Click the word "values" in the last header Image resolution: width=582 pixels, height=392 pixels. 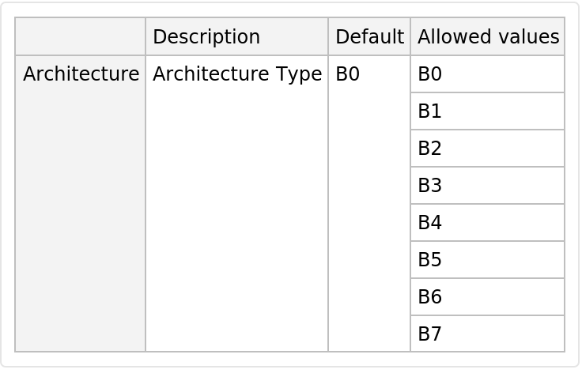[x=534, y=36]
